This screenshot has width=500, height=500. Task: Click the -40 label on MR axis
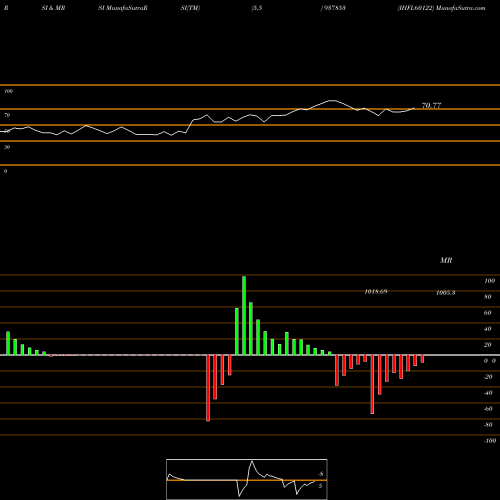(x=488, y=393)
